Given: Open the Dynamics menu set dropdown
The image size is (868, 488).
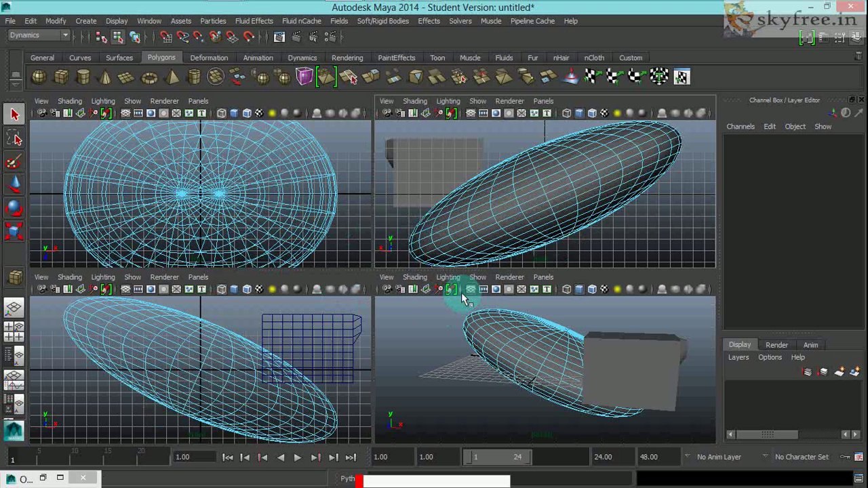Looking at the screenshot, I should pyautogui.click(x=39, y=35).
